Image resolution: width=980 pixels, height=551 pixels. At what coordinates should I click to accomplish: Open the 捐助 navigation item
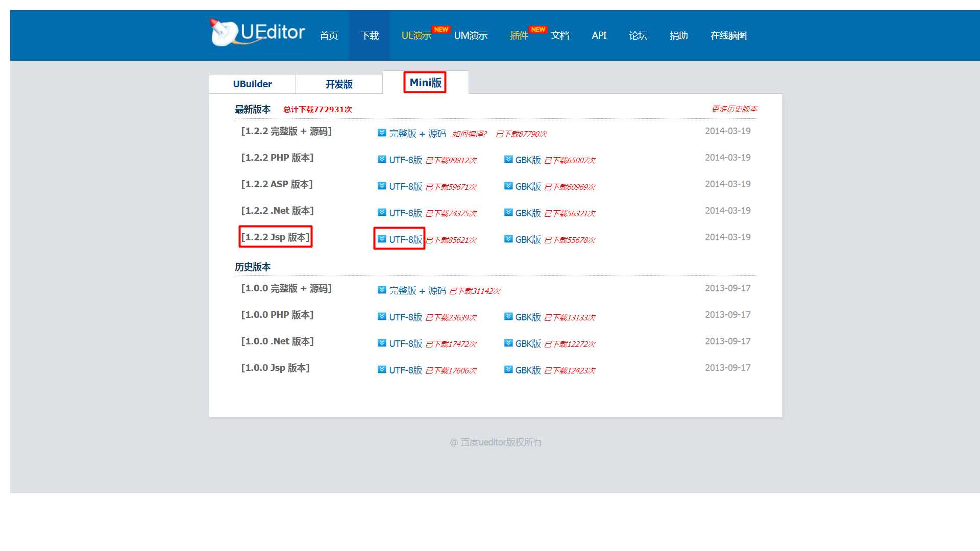click(x=679, y=36)
